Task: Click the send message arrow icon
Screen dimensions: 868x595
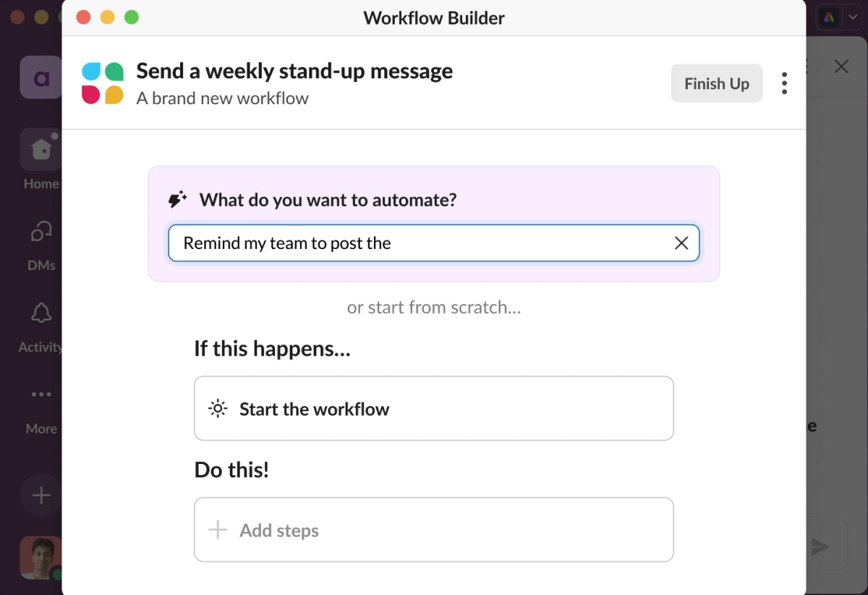Action: (x=820, y=547)
